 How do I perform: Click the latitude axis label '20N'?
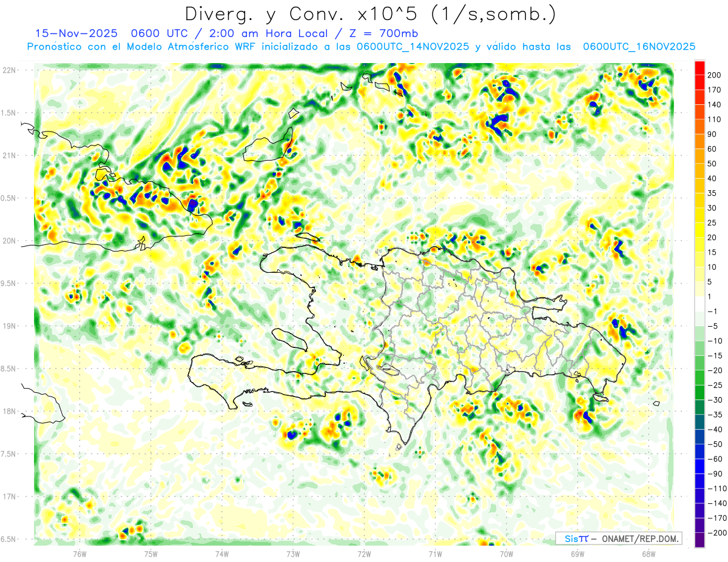(x=9, y=241)
